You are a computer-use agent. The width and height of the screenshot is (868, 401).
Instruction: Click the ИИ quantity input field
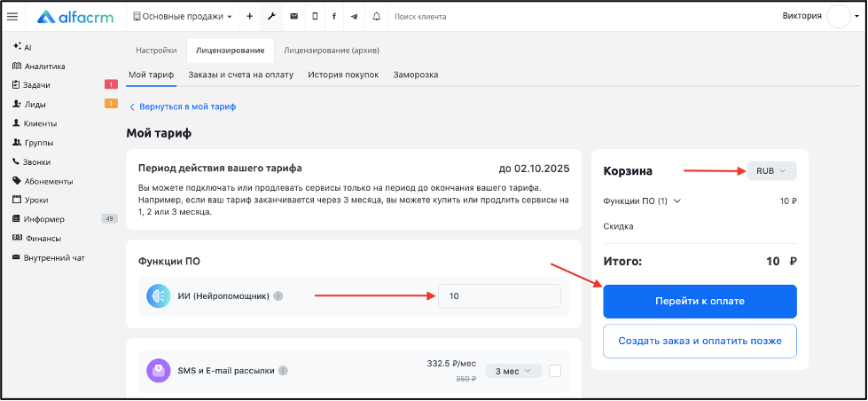click(499, 296)
